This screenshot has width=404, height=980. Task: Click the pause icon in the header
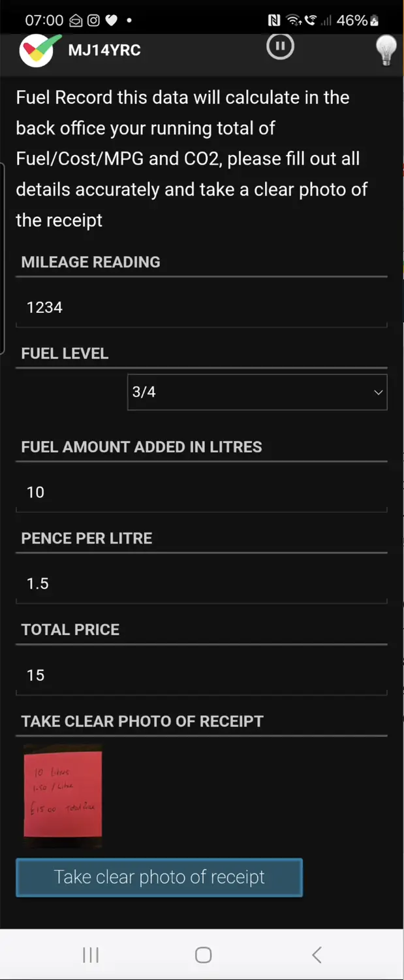[280, 46]
